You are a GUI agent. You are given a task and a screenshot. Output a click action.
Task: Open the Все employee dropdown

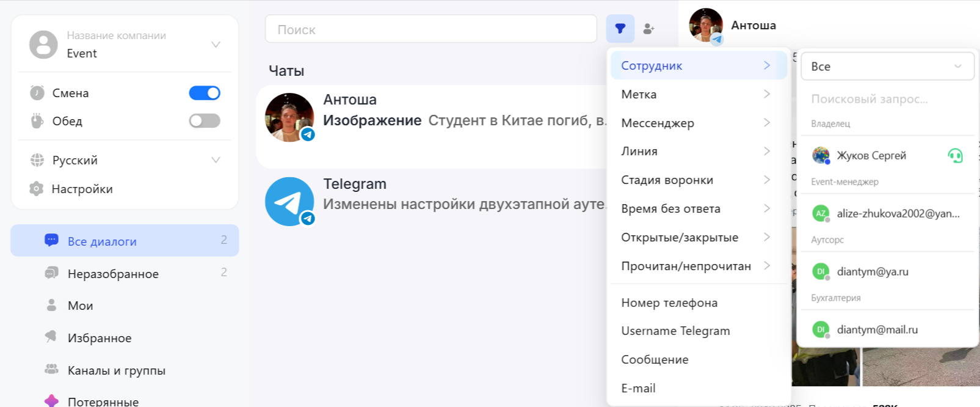click(886, 67)
